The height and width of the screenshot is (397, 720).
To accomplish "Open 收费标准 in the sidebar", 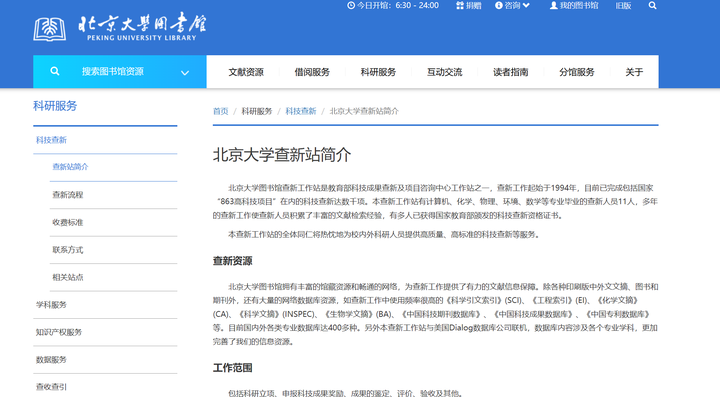I will 68,222.
